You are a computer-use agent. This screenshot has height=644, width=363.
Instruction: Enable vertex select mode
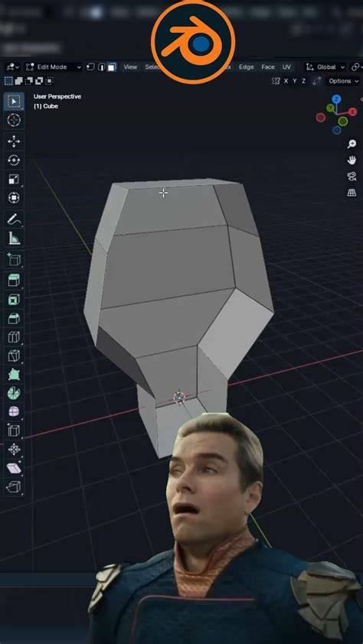[x=91, y=67]
